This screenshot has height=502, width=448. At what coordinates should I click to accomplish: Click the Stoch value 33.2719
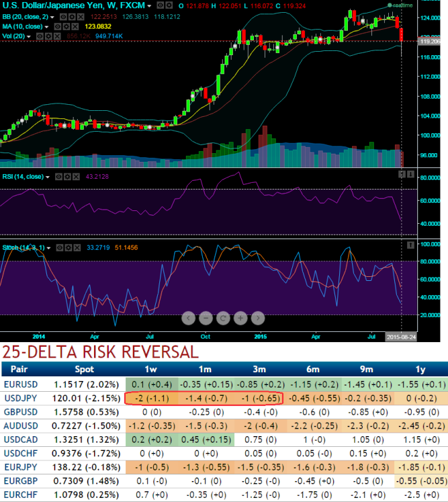[x=98, y=248]
